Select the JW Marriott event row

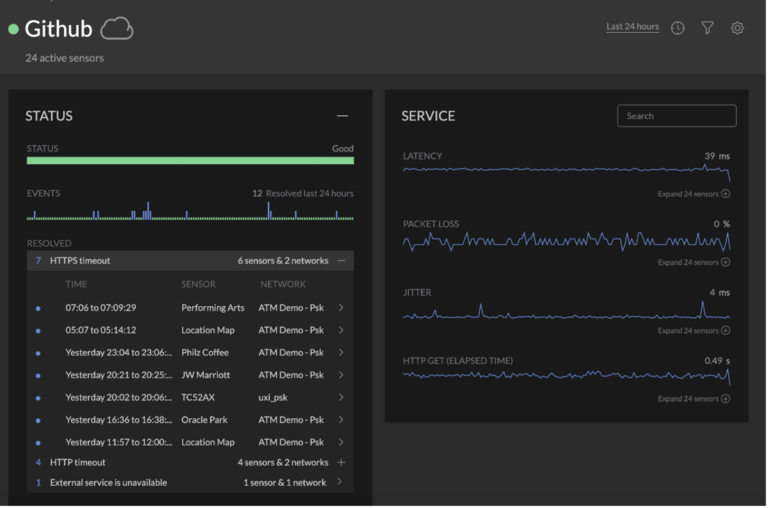coord(190,375)
